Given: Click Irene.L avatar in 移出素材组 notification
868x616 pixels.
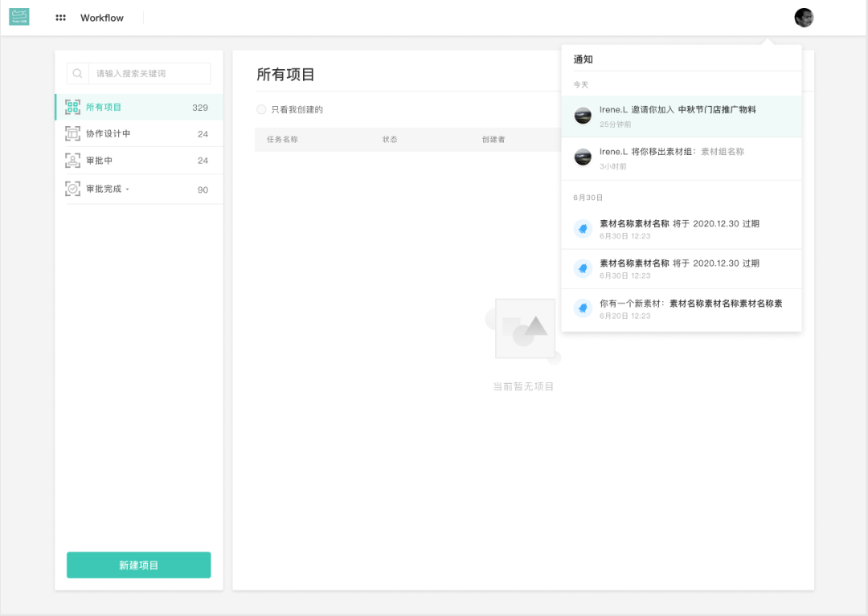Looking at the screenshot, I should click(x=583, y=157).
